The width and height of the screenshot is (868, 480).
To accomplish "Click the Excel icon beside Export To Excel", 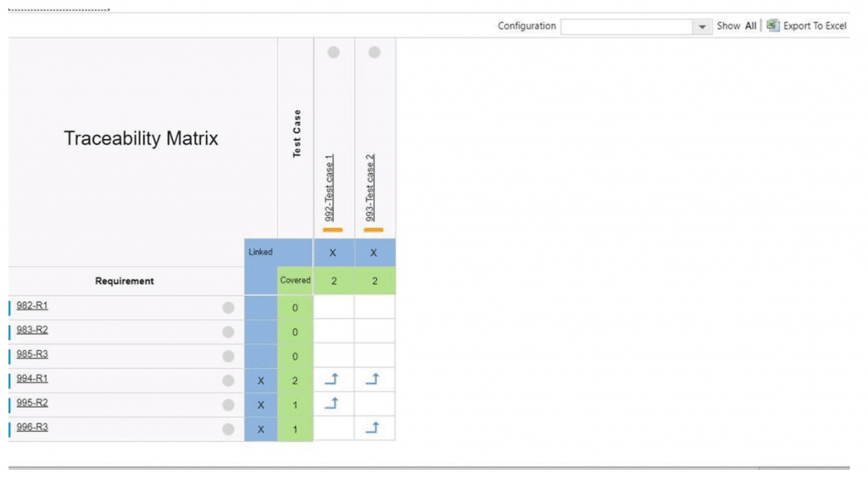I will (x=773, y=25).
